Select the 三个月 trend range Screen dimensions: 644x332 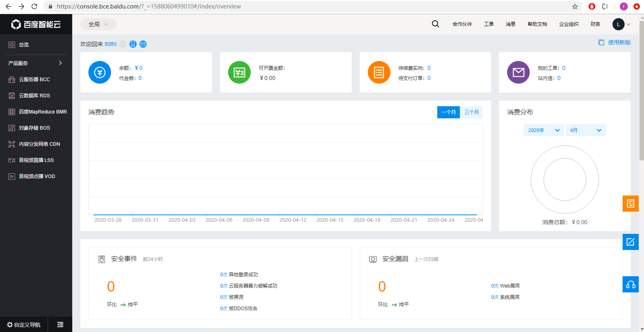click(x=472, y=112)
